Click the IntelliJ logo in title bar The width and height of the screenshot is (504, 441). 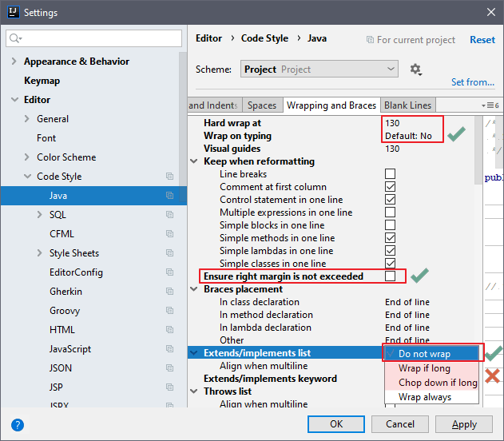tap(13, 12)
